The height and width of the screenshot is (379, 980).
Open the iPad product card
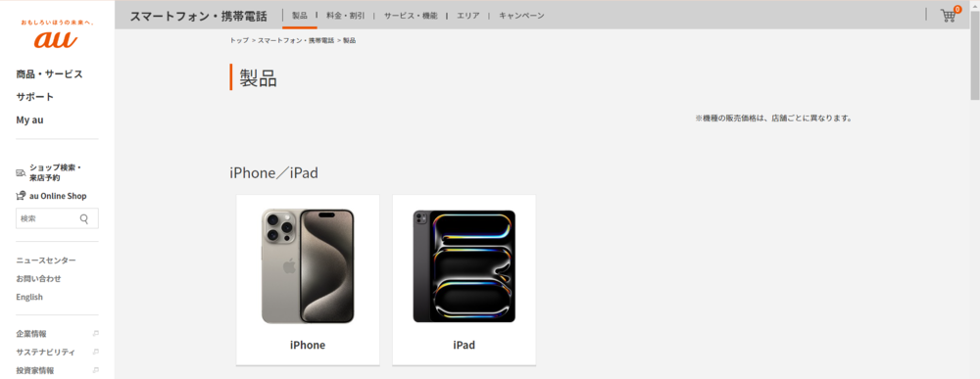point(464,280)
